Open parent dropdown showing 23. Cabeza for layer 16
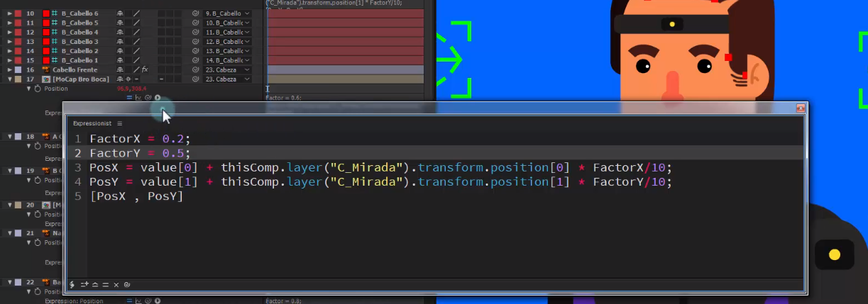Image resolution: width=868 pixels, height=304 pixels. click(x=227, y=69)
